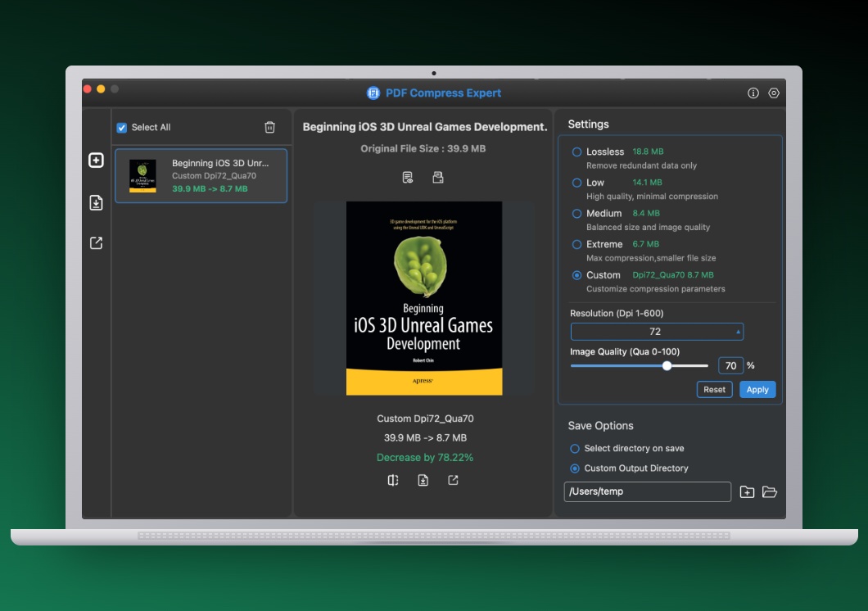Image resolution: width=868 pixels, height=611 pixels.
Task: Click the Reset button
Action: coord(714,390)
